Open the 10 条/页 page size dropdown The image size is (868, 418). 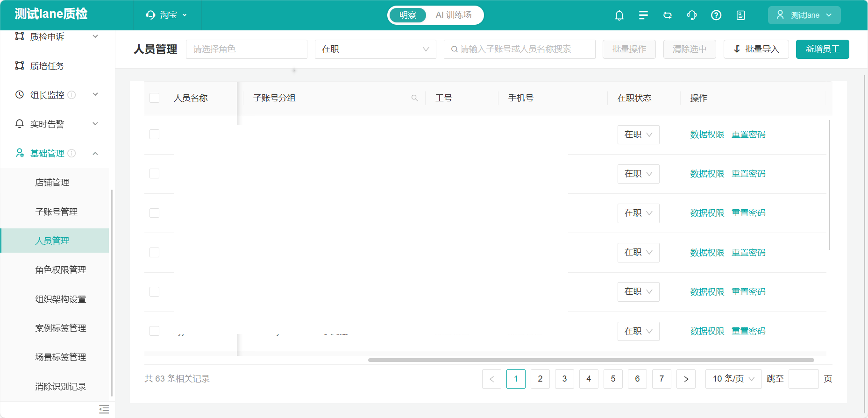coord(733,379)
